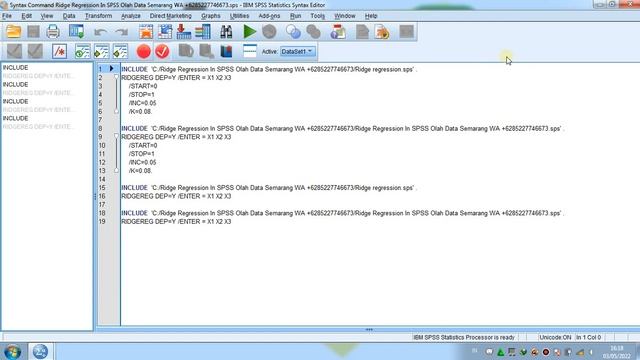Select second INCLUDE in navigation pane
The height and width of the screenshot is (360, 640).
16,84
